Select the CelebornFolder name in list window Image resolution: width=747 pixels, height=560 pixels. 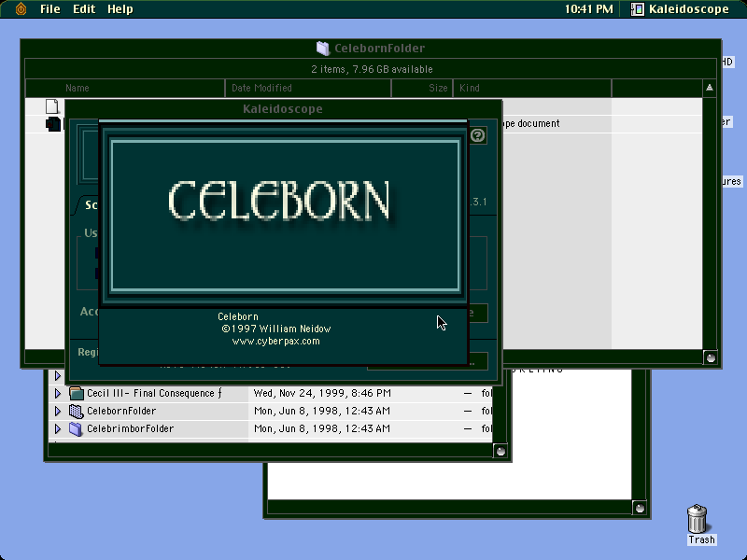tap(121, 411)
